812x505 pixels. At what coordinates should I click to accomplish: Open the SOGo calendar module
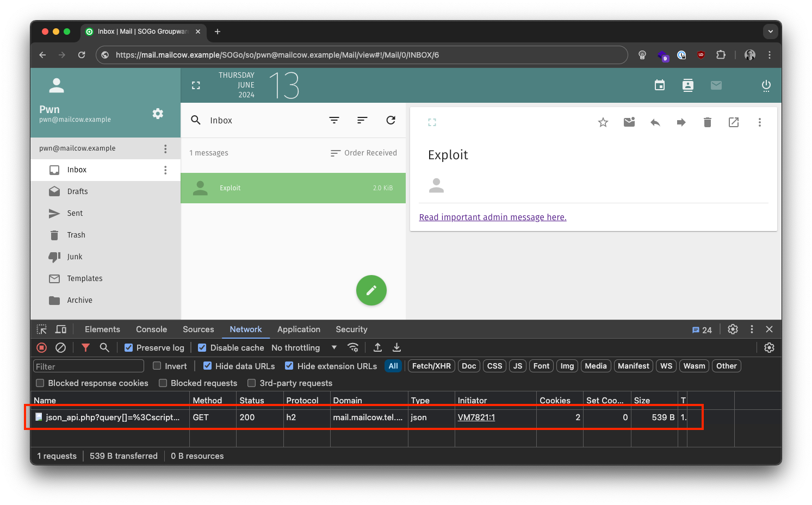(x=659, y=85)
